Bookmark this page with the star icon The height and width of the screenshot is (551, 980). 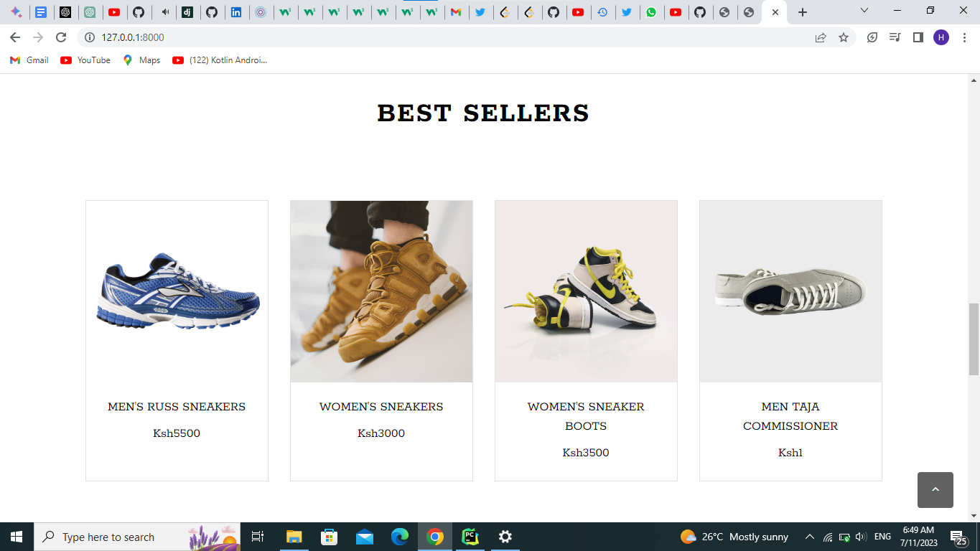click(x=844, y=37)
